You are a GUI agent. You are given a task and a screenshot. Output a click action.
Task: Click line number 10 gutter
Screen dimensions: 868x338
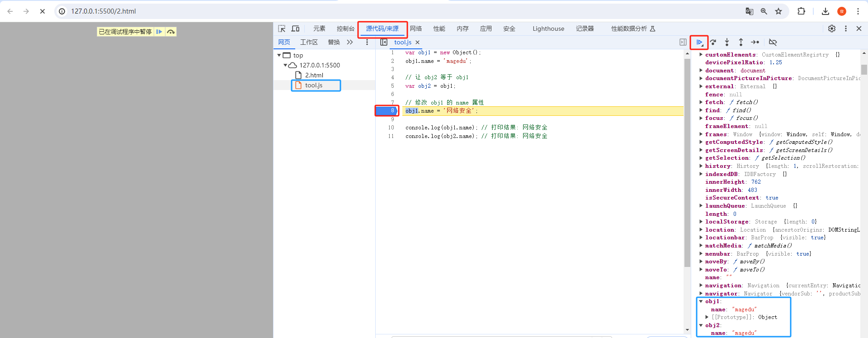391,128
